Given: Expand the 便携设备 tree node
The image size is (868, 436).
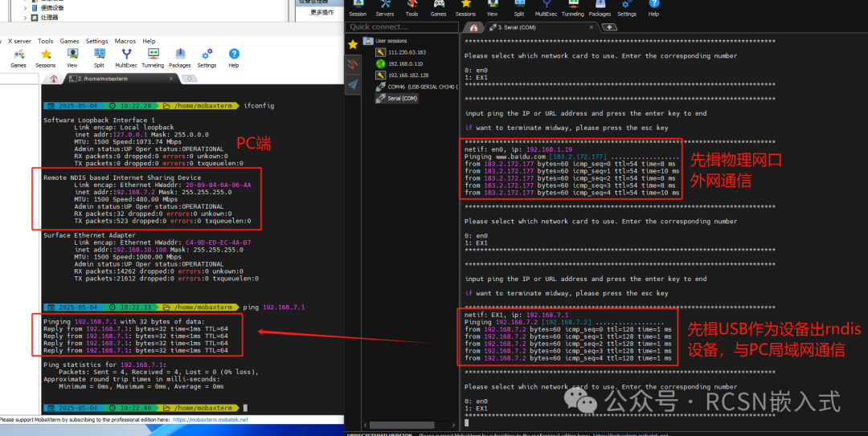Looking at the screenshot, I should coord(24,7).
